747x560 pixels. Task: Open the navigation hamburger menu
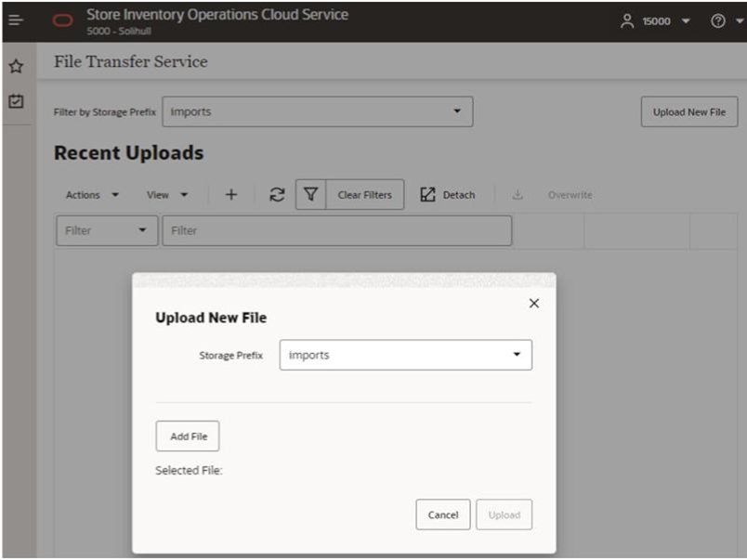click(x=15, y=20)
